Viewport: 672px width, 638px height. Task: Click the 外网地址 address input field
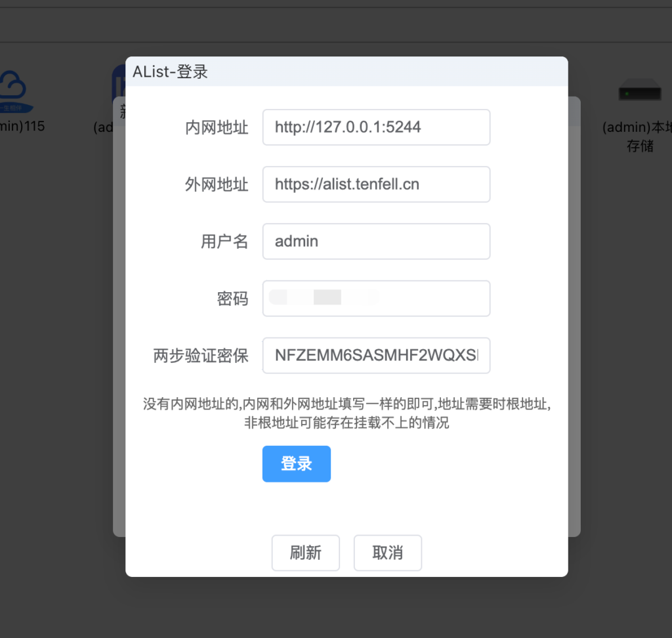coord(376,184)
